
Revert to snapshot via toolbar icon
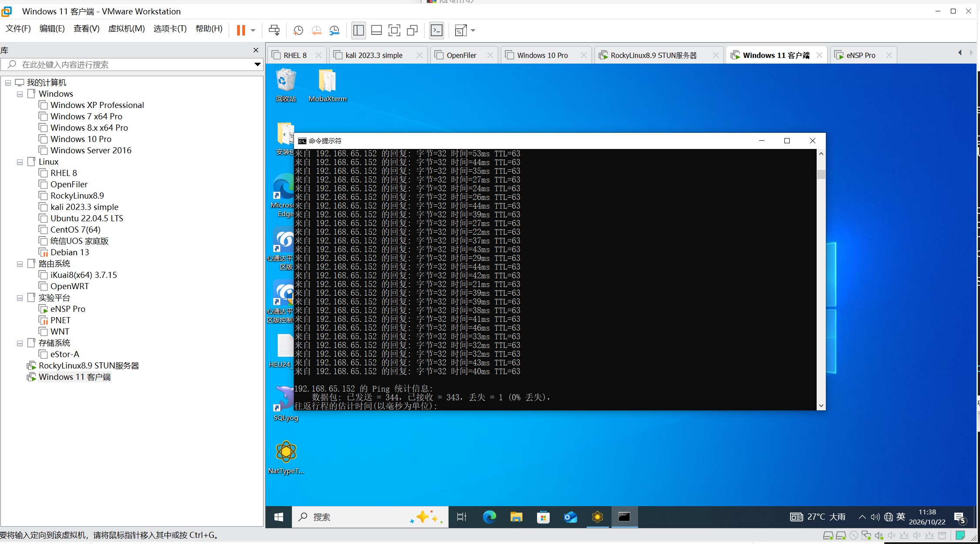click(x=317, y=30)
